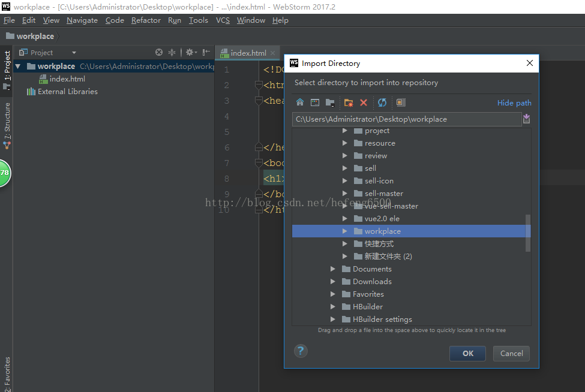Open the Structure side tool tab
This screenshot has height=392, width=585.
(x=7, y=125)
